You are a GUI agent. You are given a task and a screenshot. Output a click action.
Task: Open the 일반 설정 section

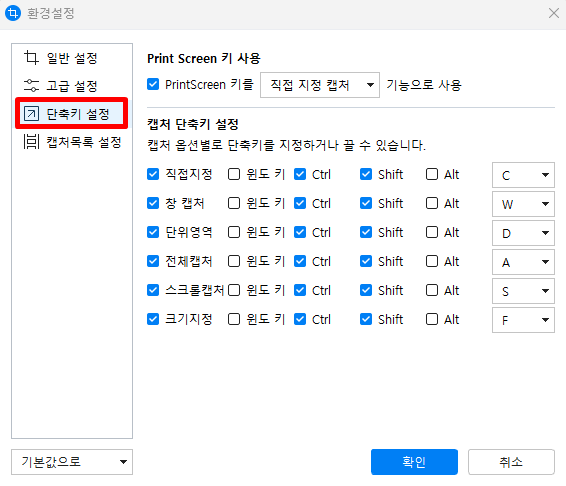[x=72, y=58]
